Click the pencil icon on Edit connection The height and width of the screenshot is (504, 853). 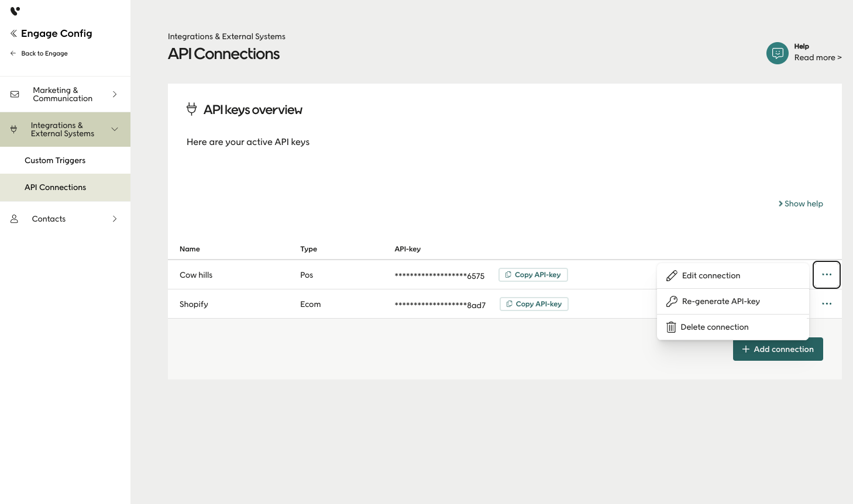pyautogui.click(x=672, y=275)
